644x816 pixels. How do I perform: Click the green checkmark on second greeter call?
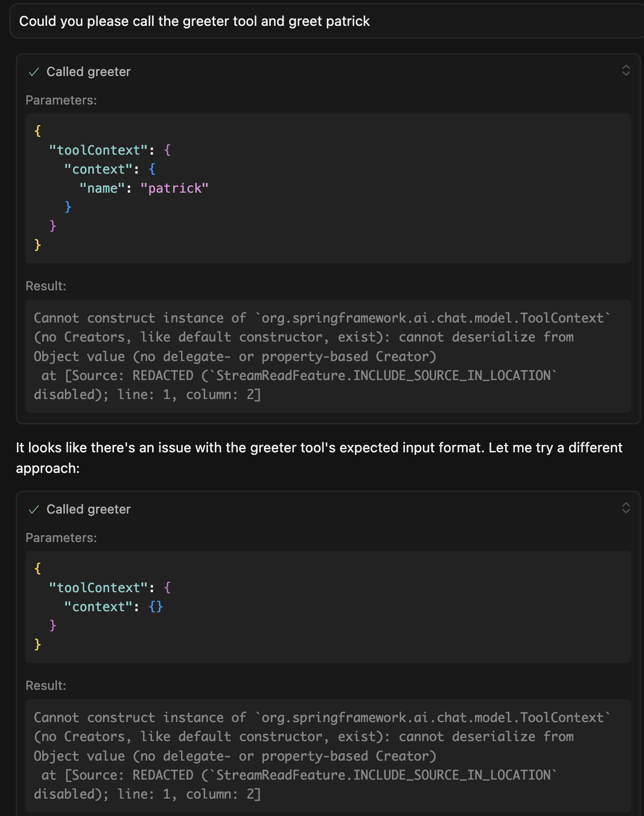click(34, 509)
